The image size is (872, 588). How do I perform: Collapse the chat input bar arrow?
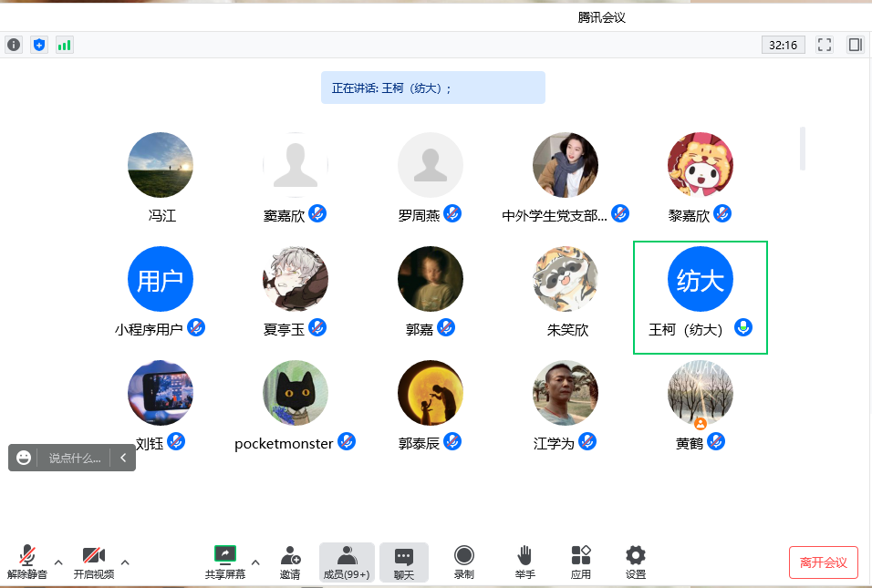(x=123, y=458)
